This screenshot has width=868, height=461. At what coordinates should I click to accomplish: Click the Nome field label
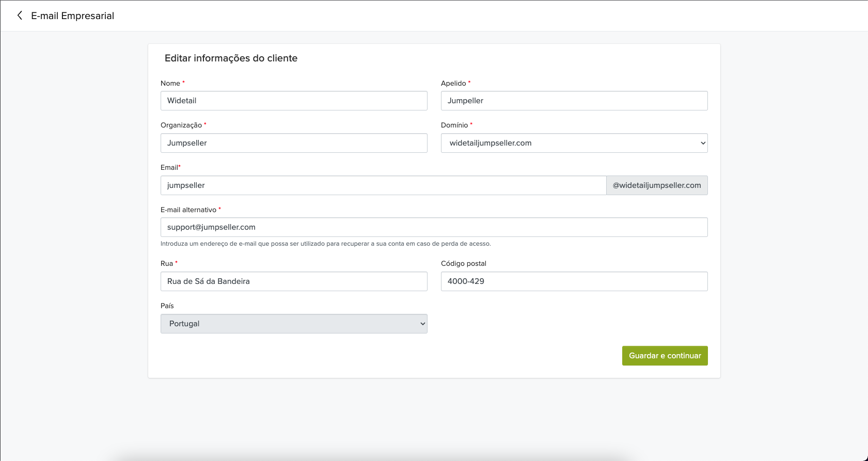click(170, 83)
